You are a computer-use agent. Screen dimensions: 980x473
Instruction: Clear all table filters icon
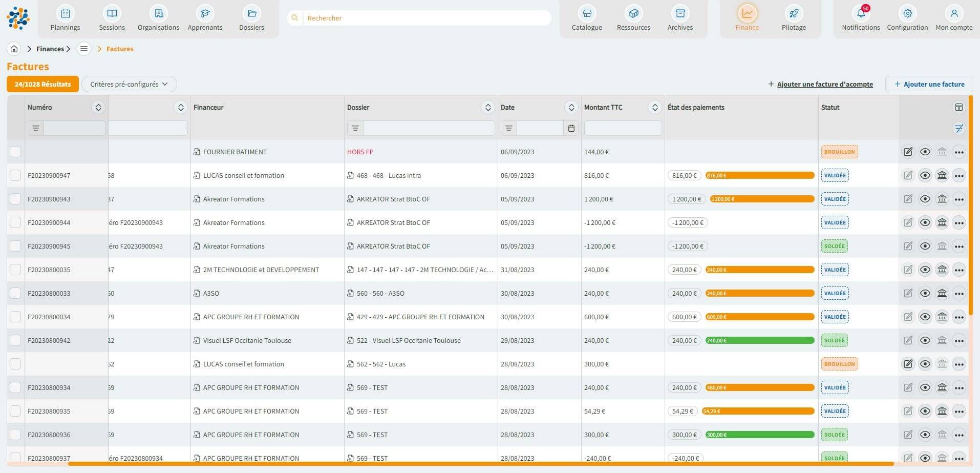click(958, 128)
